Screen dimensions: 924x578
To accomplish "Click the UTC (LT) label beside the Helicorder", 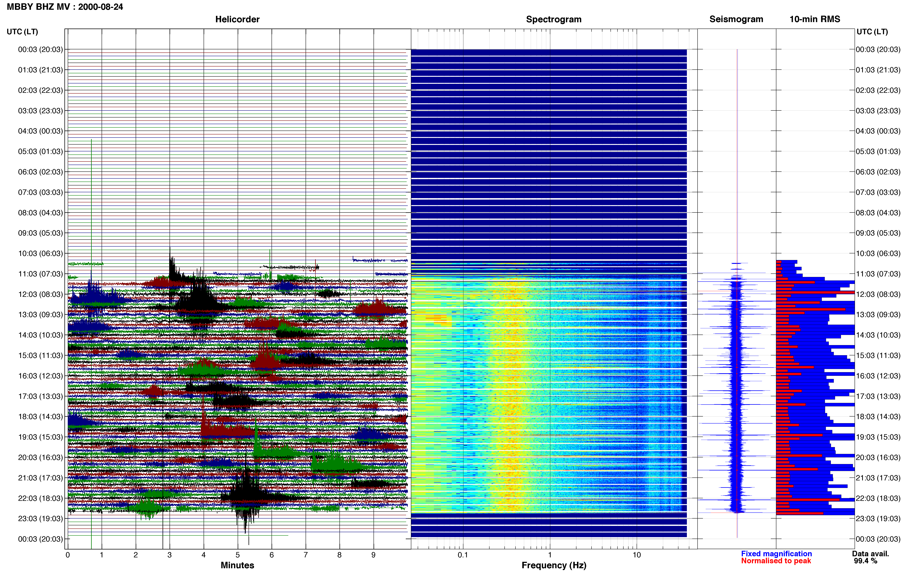I will [22, 32].
